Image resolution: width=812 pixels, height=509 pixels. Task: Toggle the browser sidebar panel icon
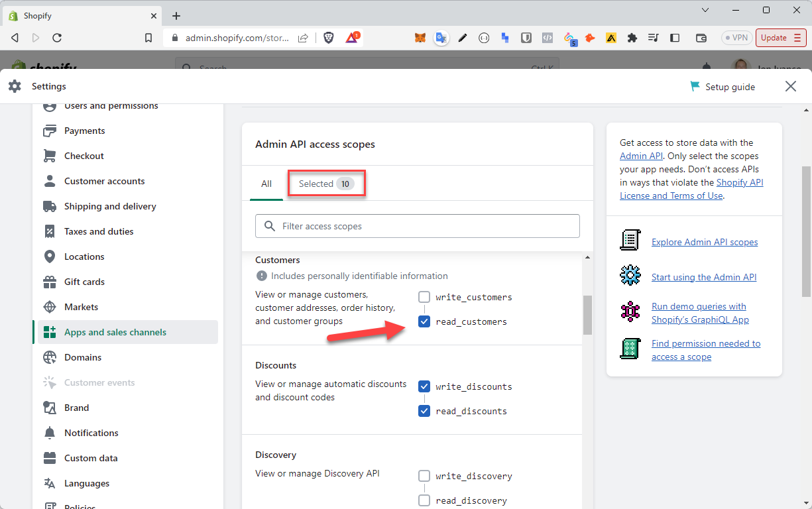[675, 38]
